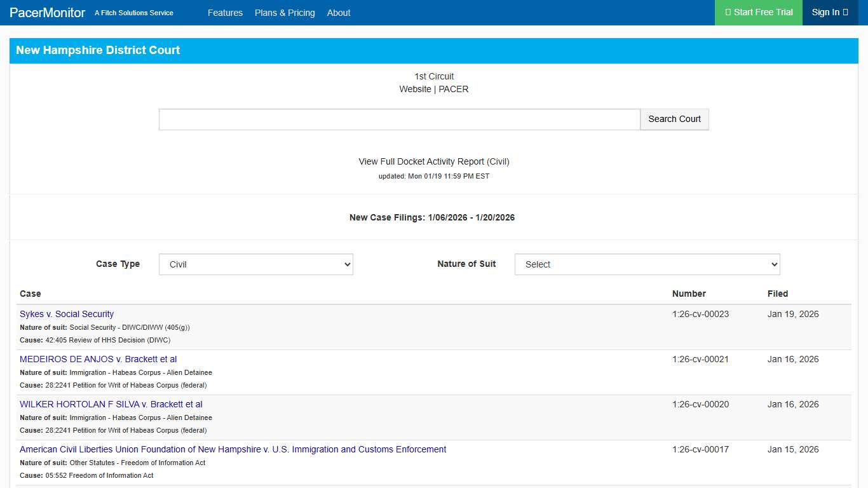Open the About page
The image size is (868, 488).
339,13
